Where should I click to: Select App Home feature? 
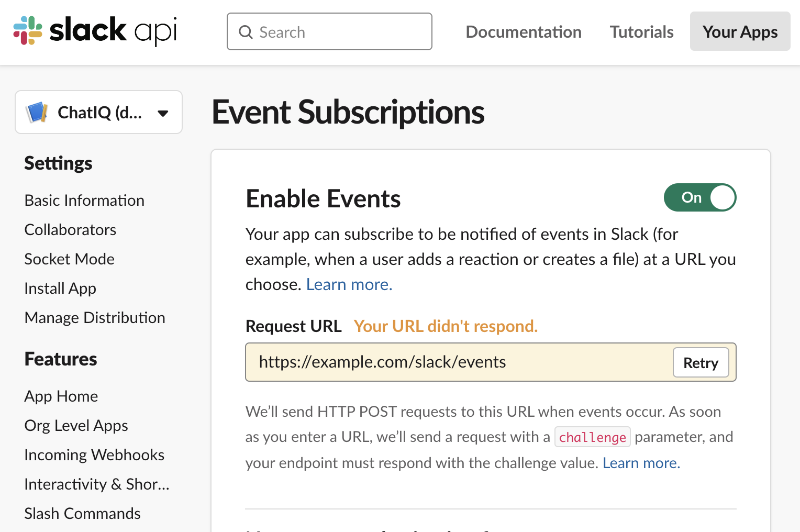tap(61, 396)
